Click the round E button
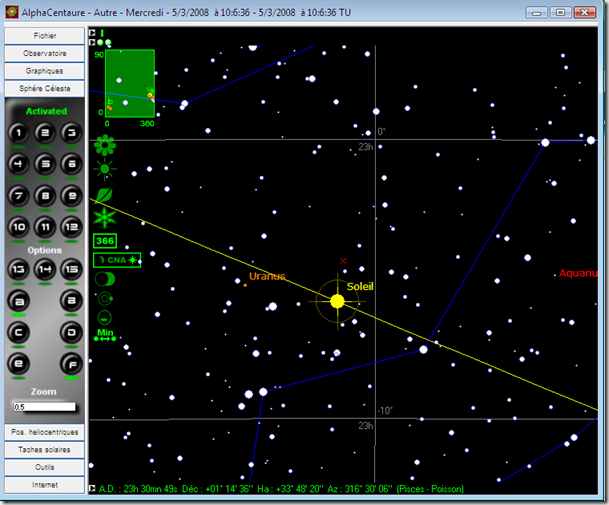This screenshot has width=609, height=505. [18, 364]
